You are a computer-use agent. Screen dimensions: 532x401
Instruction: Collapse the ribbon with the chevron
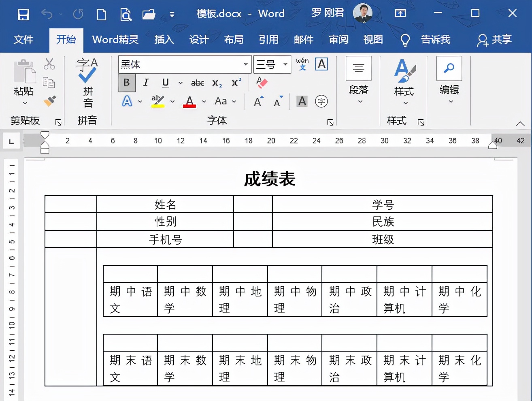click(x=520, y=123)
